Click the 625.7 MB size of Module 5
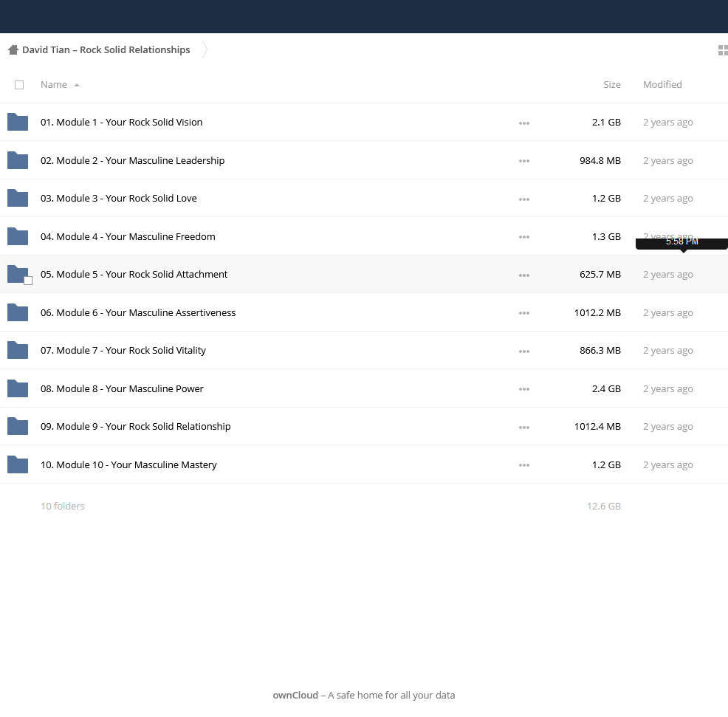Image resolution: width=728 pixels, height=717 pixels. pyautogui.click(x=600, y=275)
